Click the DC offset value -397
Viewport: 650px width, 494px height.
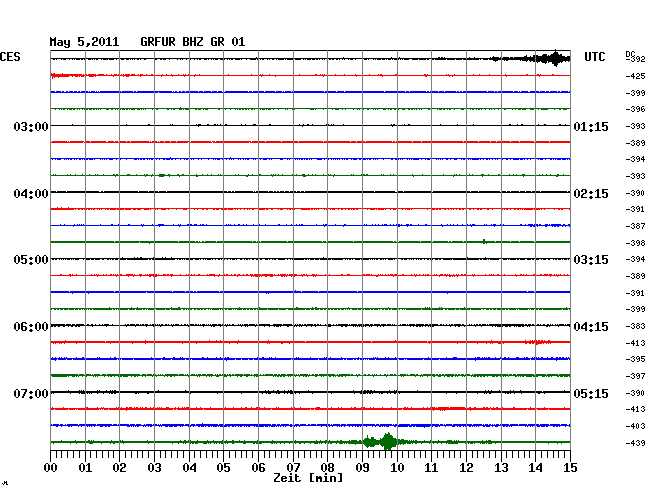coord(635,376)
